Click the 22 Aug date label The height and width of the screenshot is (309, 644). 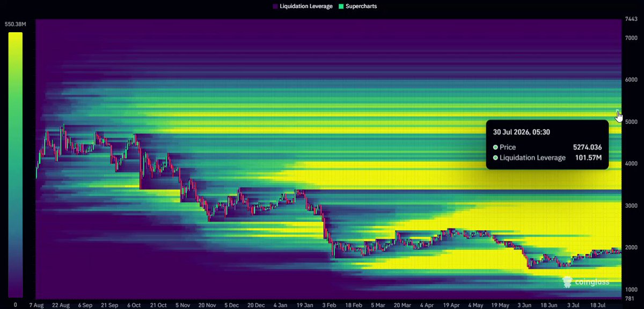pos(61,305)
